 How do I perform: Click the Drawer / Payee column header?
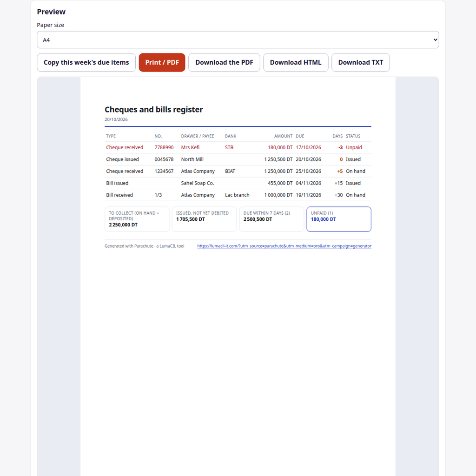198,136
